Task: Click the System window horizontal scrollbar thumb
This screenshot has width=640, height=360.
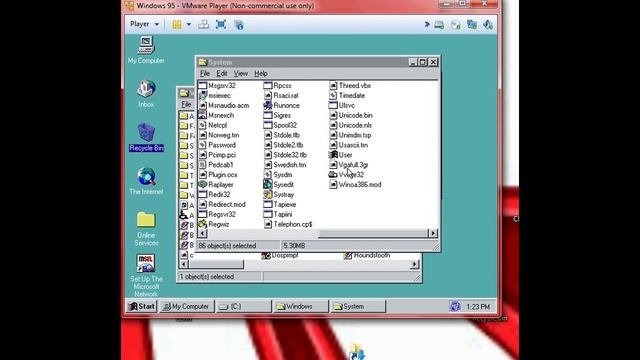Action: point(373,233)
